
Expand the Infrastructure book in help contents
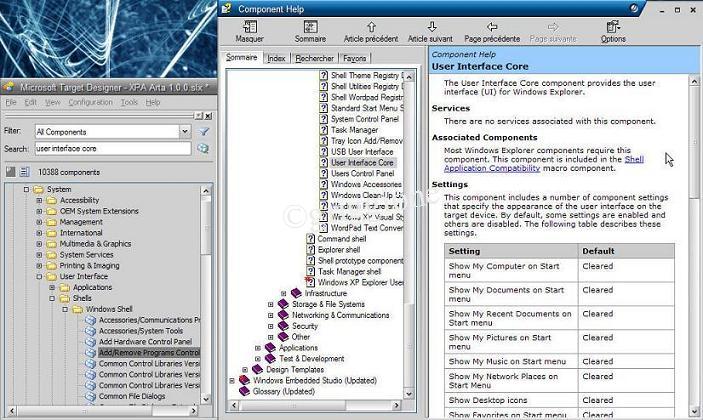click(283, 294)
